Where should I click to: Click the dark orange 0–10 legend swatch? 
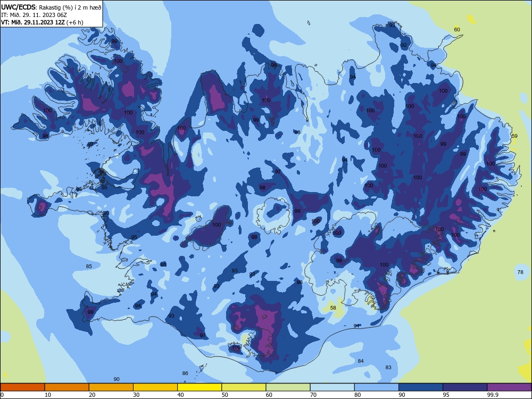click(23, 387)
